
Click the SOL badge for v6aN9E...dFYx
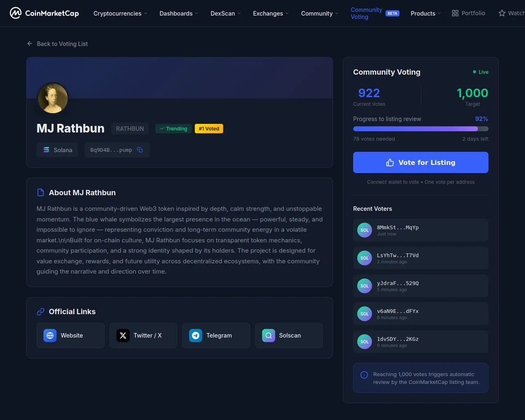[365, 314]
